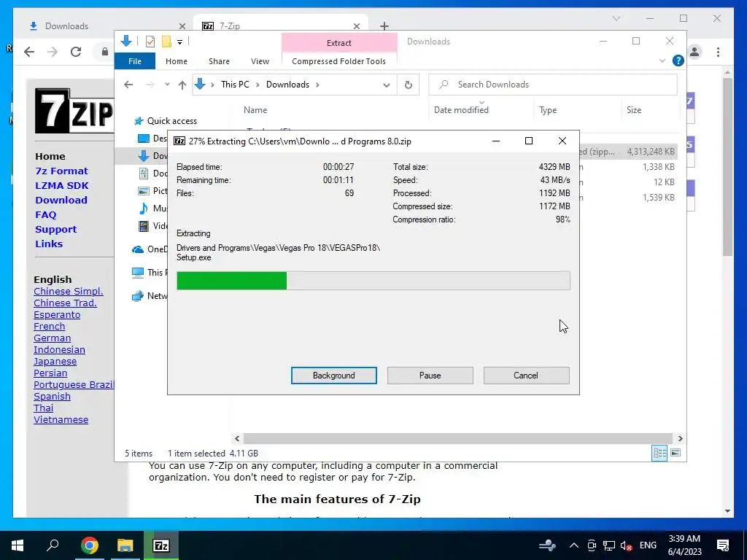Show hidden system tray icons
This screenshot has height=560, width=747.
click(x=573, y=545)
